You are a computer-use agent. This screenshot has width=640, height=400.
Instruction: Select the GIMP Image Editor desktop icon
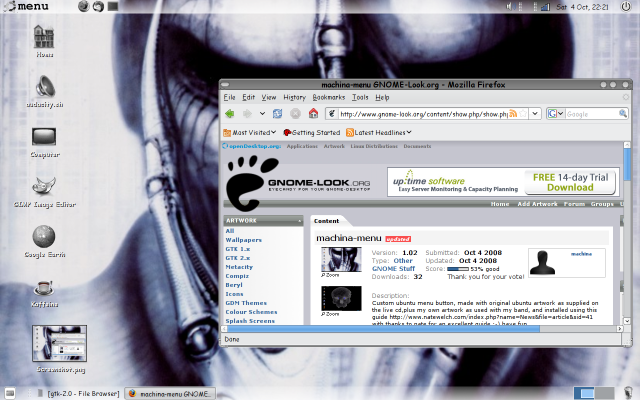[x=44, y=192]
